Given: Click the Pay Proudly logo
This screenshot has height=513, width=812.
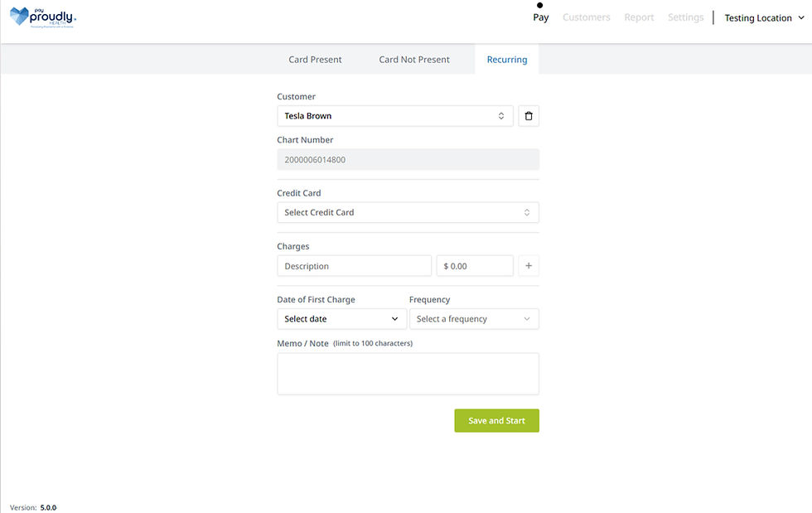Looking at the screenshot, I should [43, 17].
